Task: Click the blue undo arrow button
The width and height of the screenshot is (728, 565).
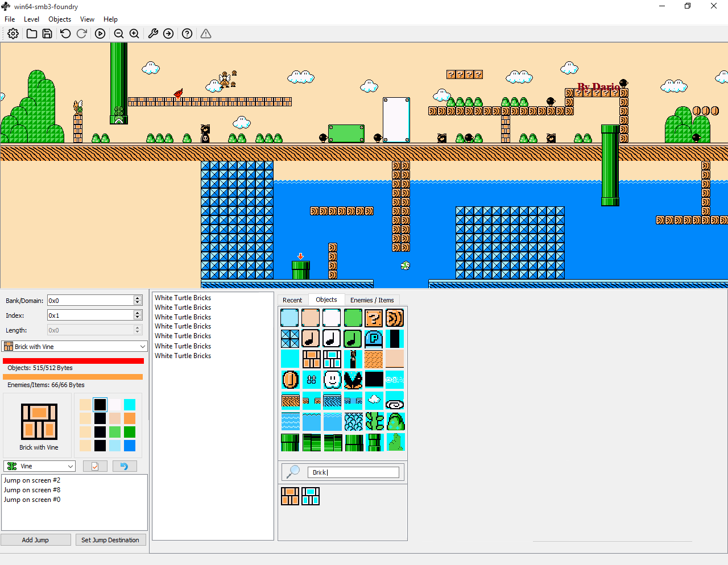Action: click(x=125, y=466)
